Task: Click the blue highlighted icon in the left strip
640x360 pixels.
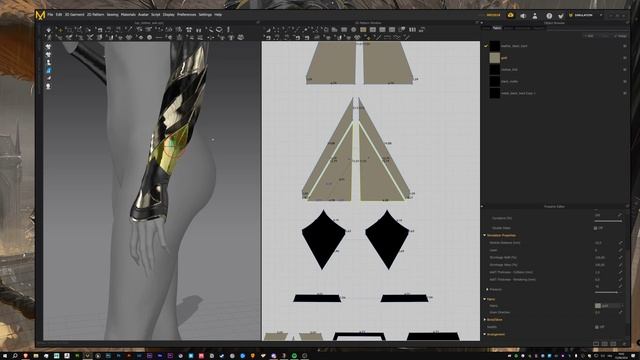Action: coord(48,71)
